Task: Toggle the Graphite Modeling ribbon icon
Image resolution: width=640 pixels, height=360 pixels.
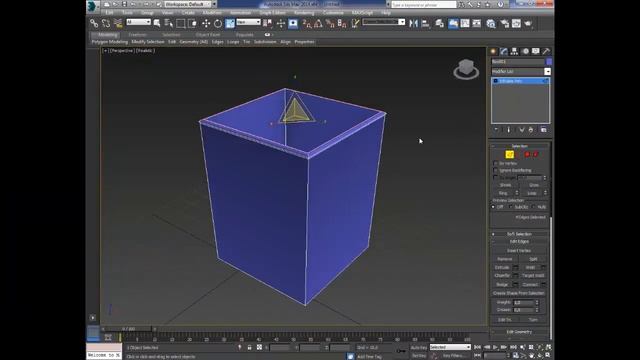Action: click(x=453, y=23)
